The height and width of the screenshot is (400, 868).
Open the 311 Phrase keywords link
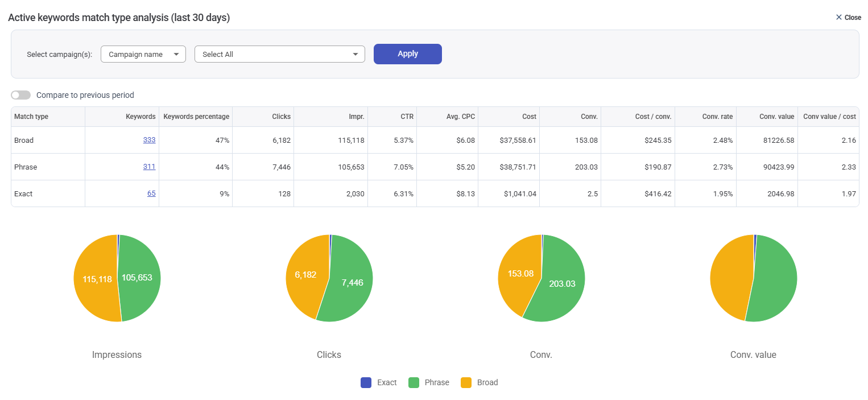(x=149, y=167)
